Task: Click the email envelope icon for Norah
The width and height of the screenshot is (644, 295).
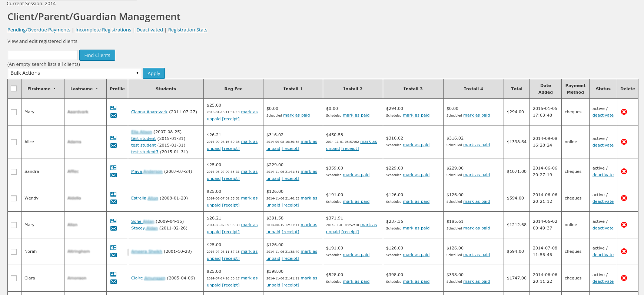Action: (x=113, y=255)
